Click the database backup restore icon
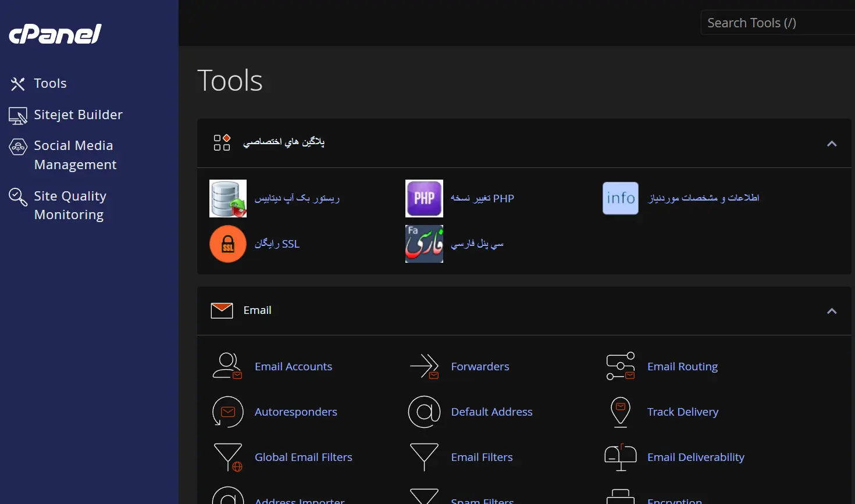This screenshot has width=855, height=504. coord(228,198)
